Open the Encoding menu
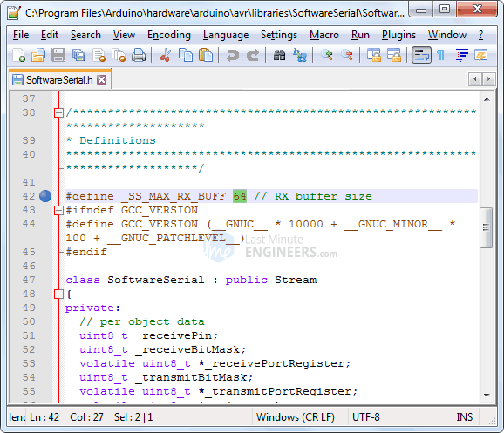The height and width of the screenshot is (433, 504). [169, 35]
